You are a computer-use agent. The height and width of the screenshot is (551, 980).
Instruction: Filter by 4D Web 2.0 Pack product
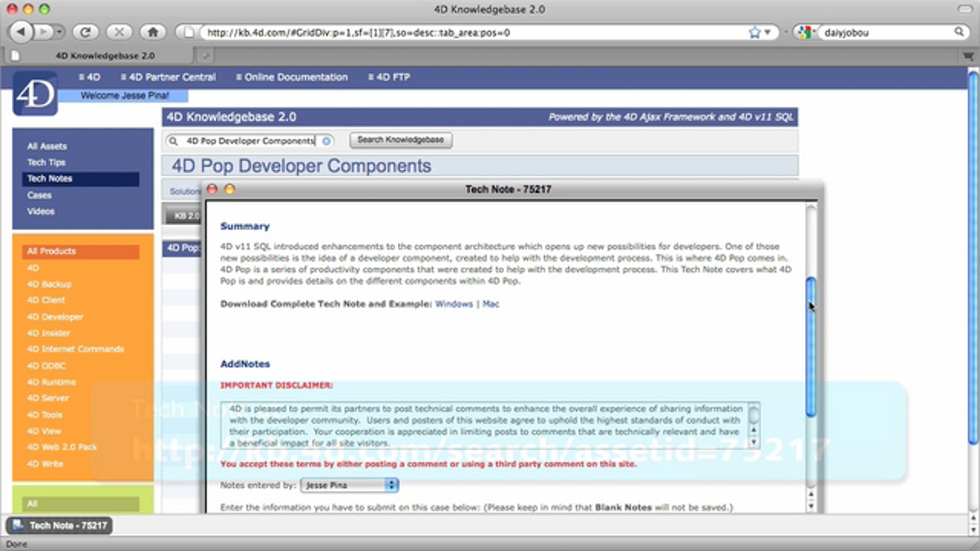[x=62, y=447]
